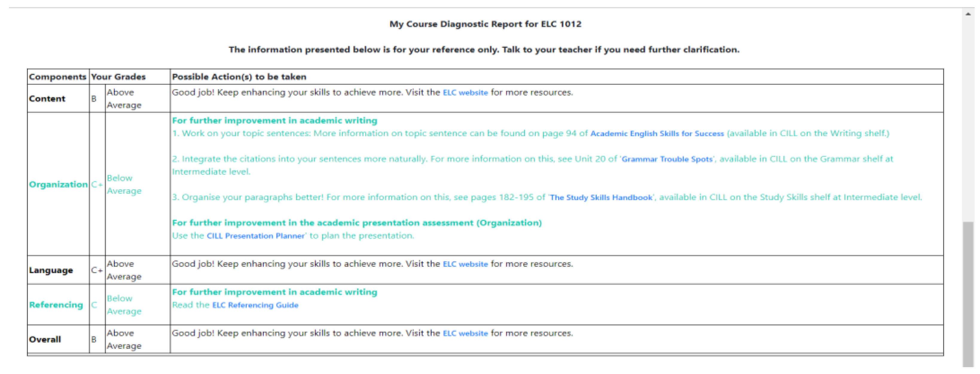
Task: Click the Referencing component label
Action: pos(56,305)
